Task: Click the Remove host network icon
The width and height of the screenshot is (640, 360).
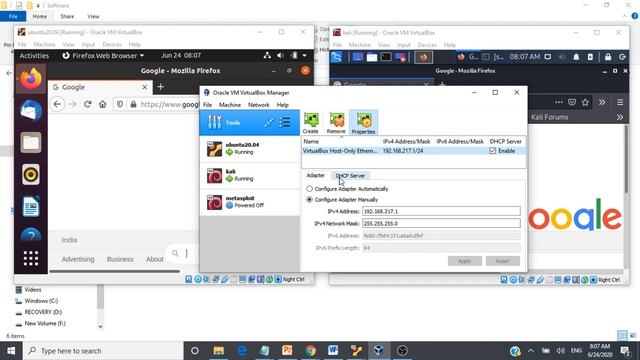Action: [336, 123]
